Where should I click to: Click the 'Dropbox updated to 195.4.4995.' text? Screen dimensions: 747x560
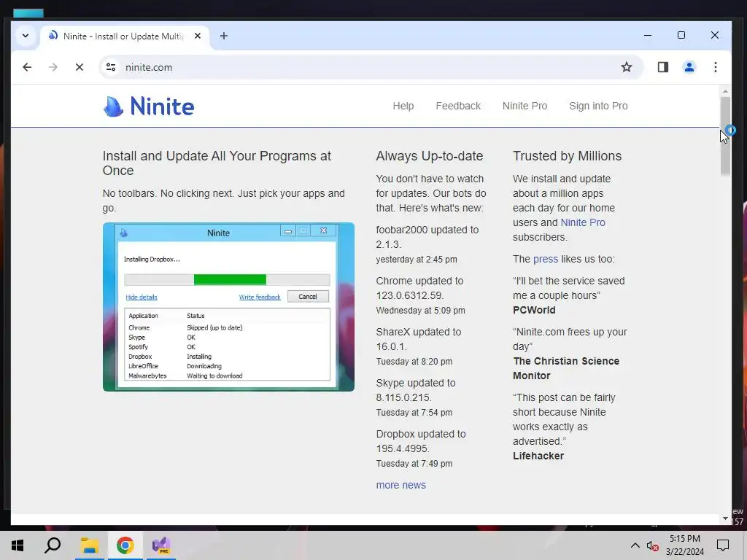point(421,441)
